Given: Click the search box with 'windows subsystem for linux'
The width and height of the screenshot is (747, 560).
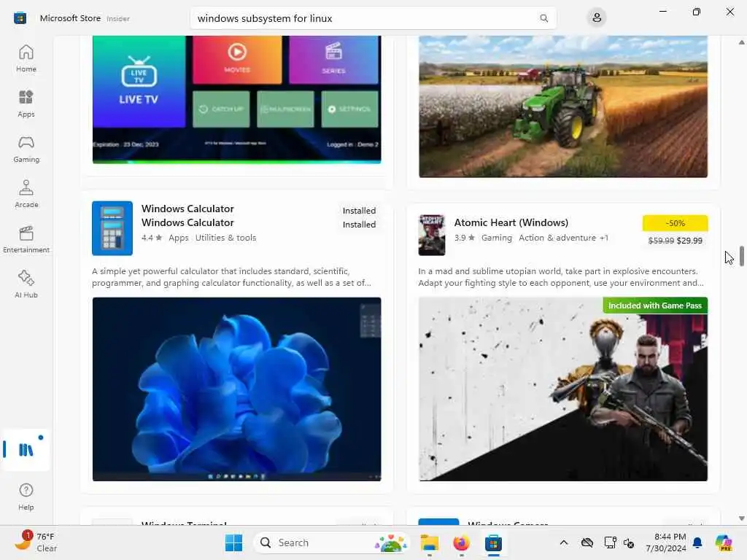Looking at the screenshot, I should [373, 18].
